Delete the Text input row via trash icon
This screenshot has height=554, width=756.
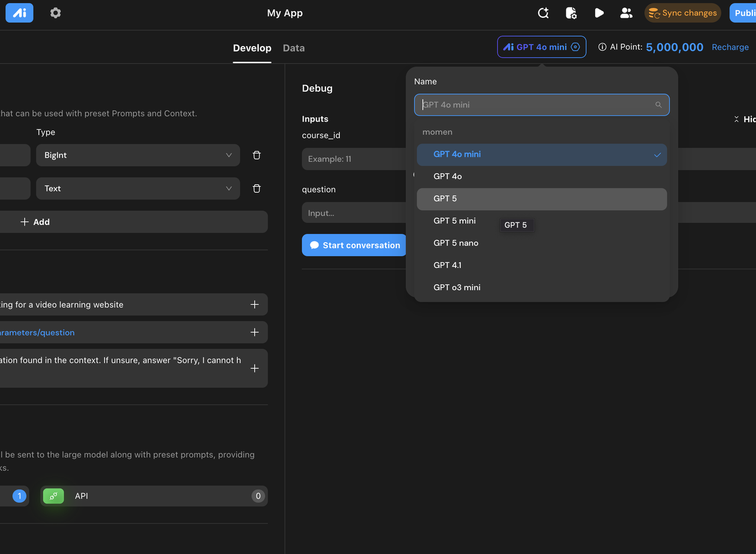click(x=256, y=188)
